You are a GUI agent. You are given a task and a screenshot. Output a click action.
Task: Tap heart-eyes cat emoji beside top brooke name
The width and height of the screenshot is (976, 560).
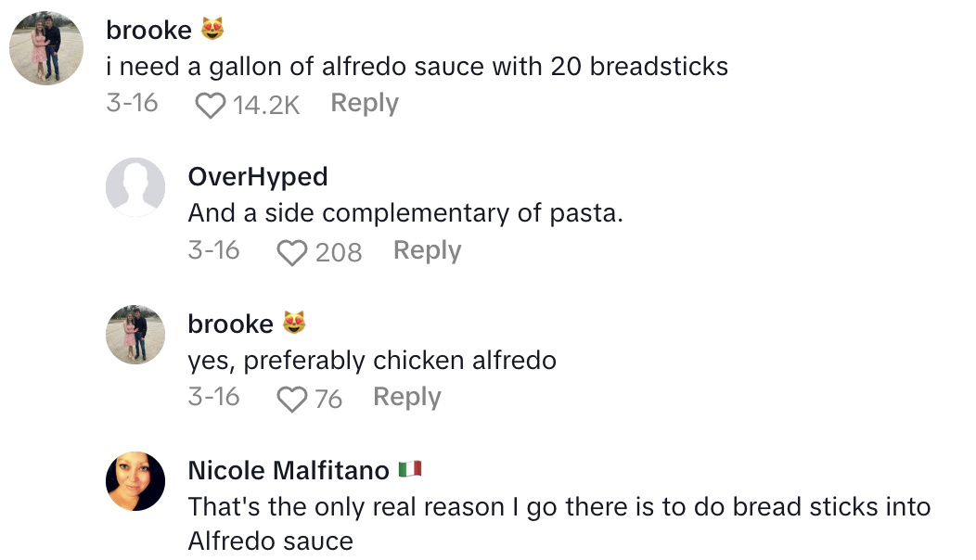click(x=212, y=31)
